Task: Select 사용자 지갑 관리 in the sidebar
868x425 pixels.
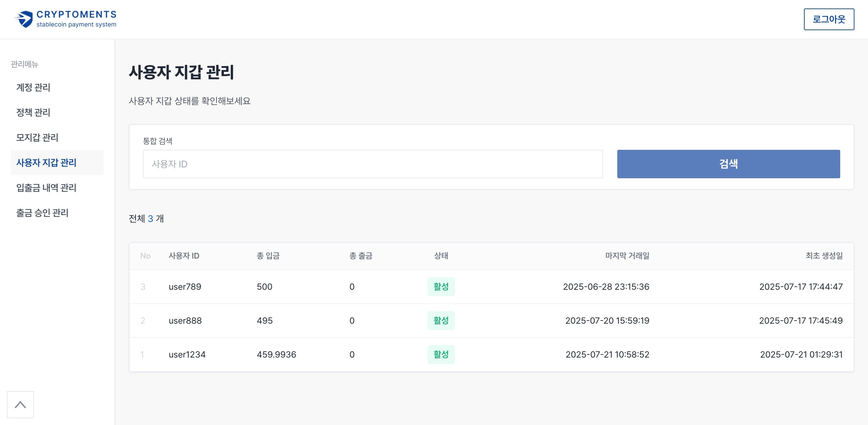Action: tap(46, 163)
